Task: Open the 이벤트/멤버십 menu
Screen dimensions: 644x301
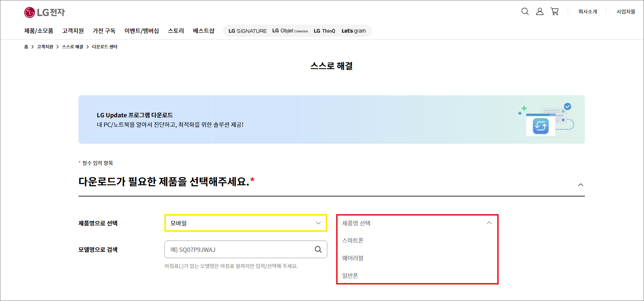Action: click(142, 31)
